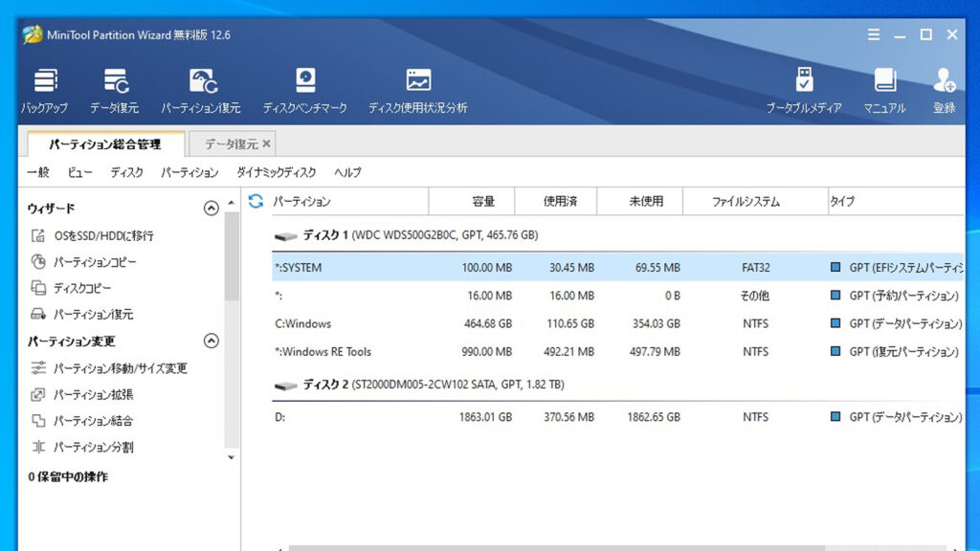Open the hamburger menu in the title bar
Screen dimensions: 980x551
874,35
